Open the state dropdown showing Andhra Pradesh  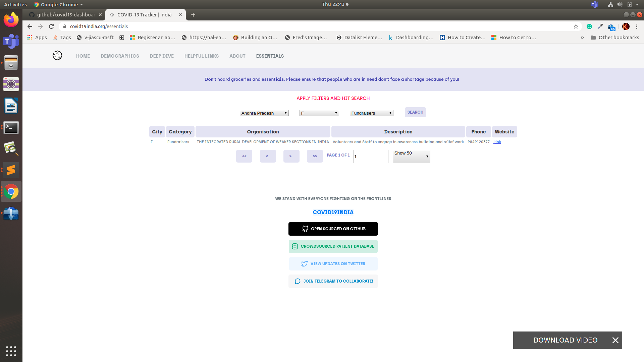[x=264, y=113]
